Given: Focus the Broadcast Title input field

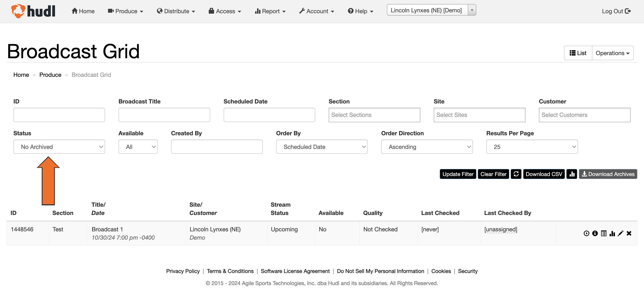Looking at the screenshot, I should (164, 115).
